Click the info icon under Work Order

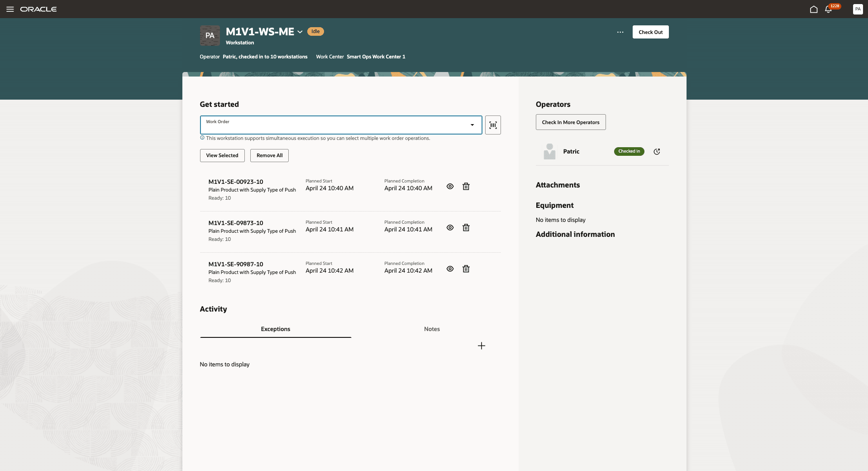pos(202,138)
